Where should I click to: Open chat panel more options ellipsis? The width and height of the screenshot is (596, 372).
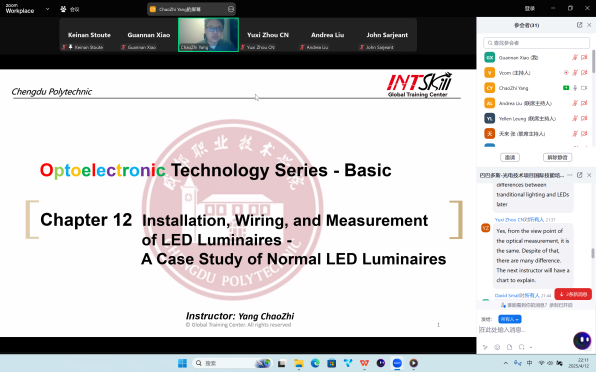pos(569,175)
